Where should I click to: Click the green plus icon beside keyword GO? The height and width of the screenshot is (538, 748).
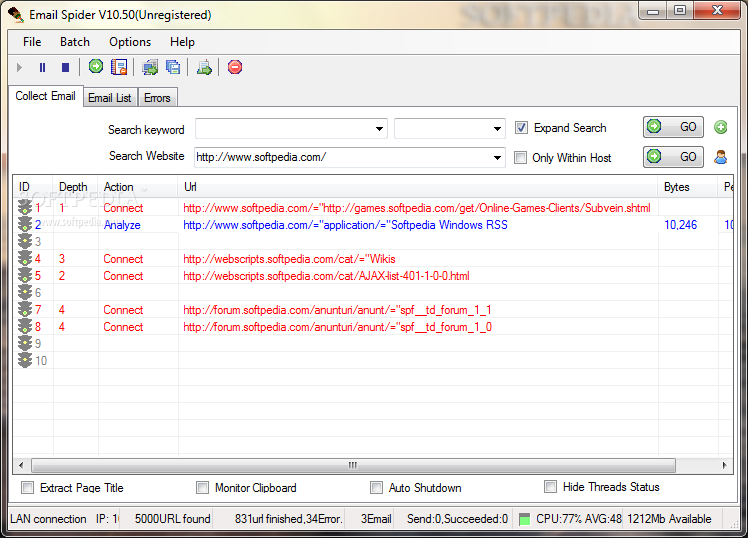click(720, 127)
